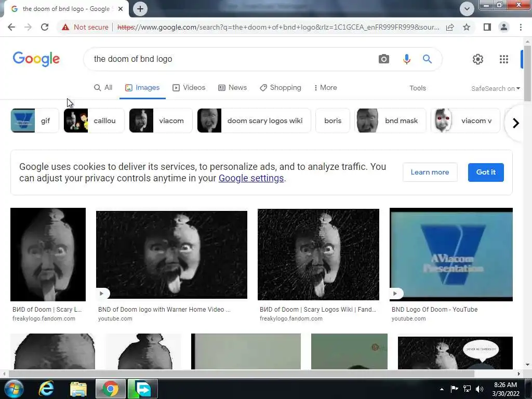Viewport: 532px width, 399px height.
Task: Open the News tab
Action: [x=232, y=87]
